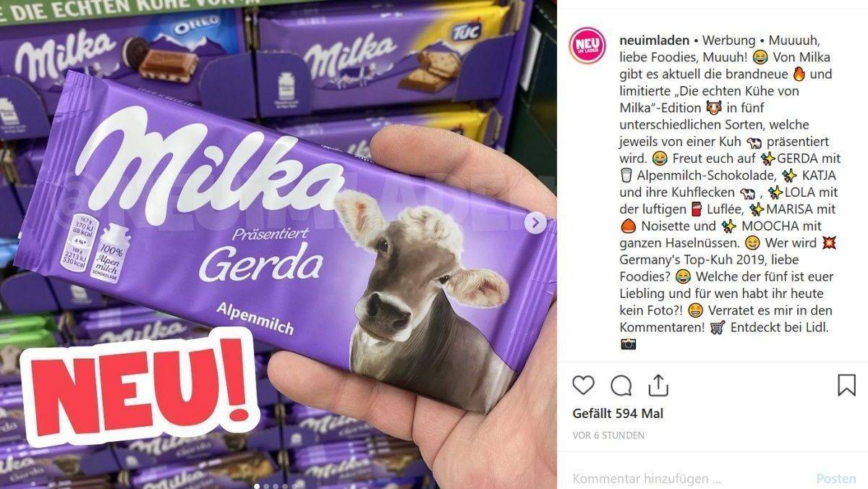
Task: Click the red 'NEU!' sticker on photo
Action: (x=139, y=388)
